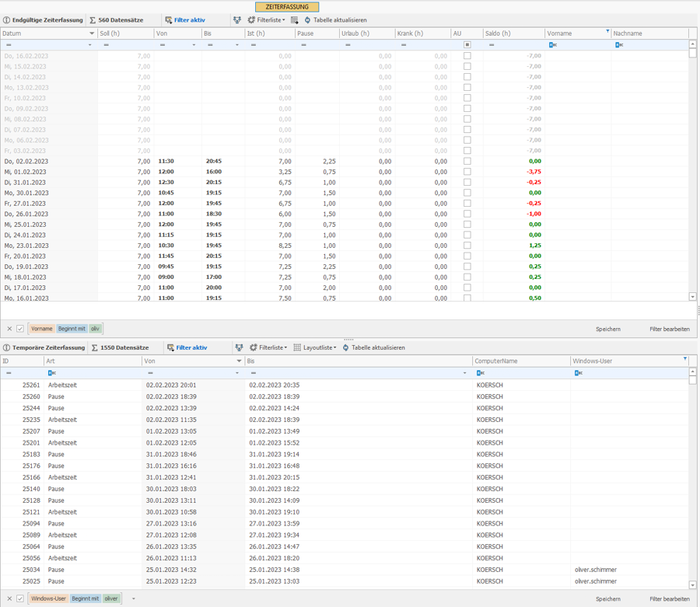
Task: Click refresh icon in upper toolbar
Action: 307,20
